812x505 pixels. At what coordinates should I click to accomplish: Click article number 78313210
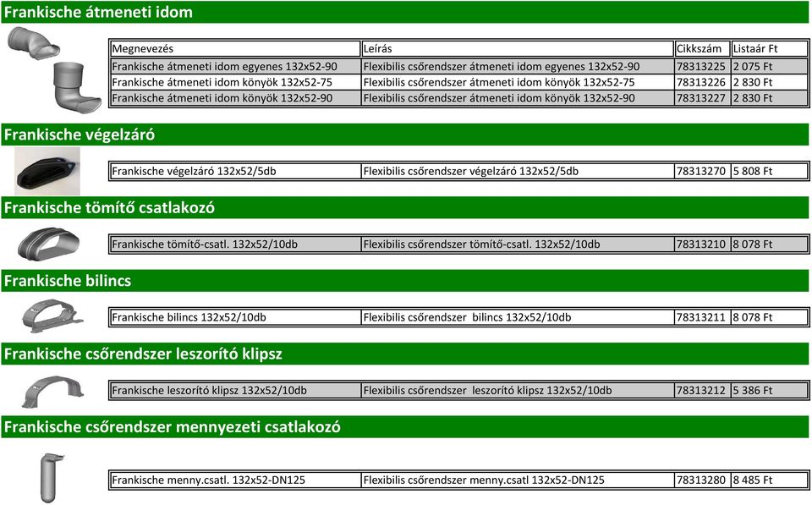click(x=702, y=244)
